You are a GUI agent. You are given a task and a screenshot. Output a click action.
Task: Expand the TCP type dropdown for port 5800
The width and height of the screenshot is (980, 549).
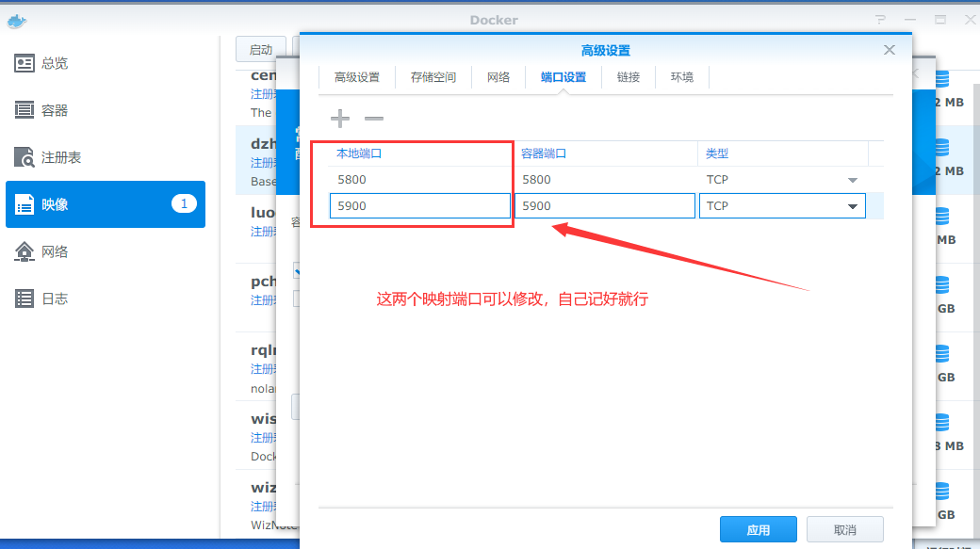[x=852, y=180]
